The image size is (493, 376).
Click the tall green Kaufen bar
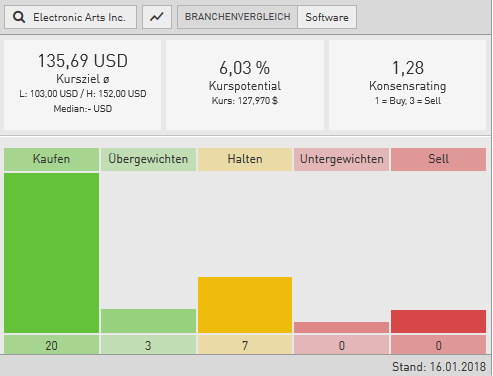click(51, 253)
